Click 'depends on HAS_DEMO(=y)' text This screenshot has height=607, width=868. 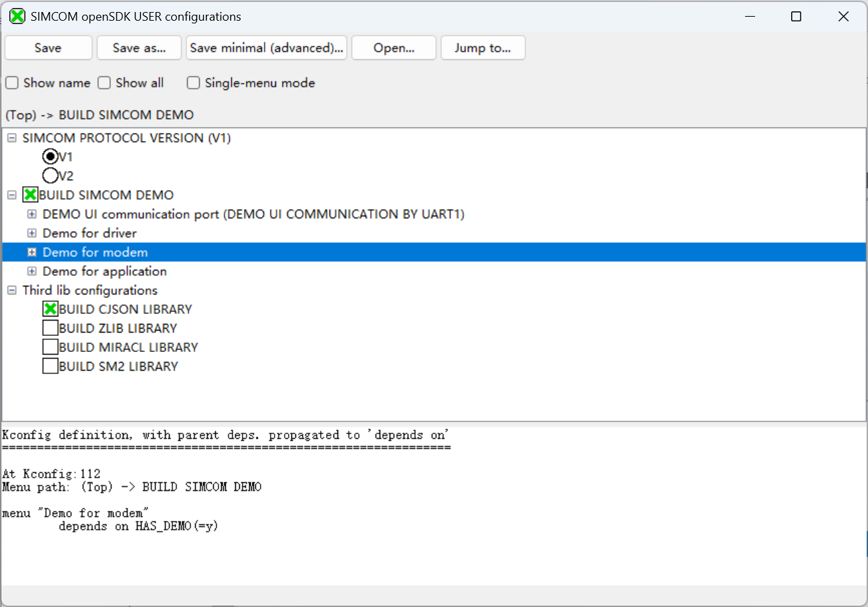tap(138, 526)
